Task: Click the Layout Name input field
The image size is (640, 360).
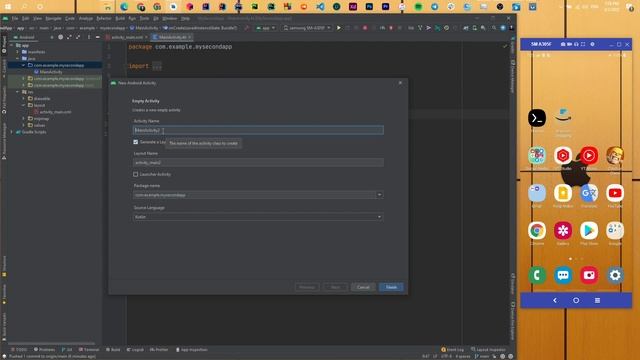Action: point(258,162)
